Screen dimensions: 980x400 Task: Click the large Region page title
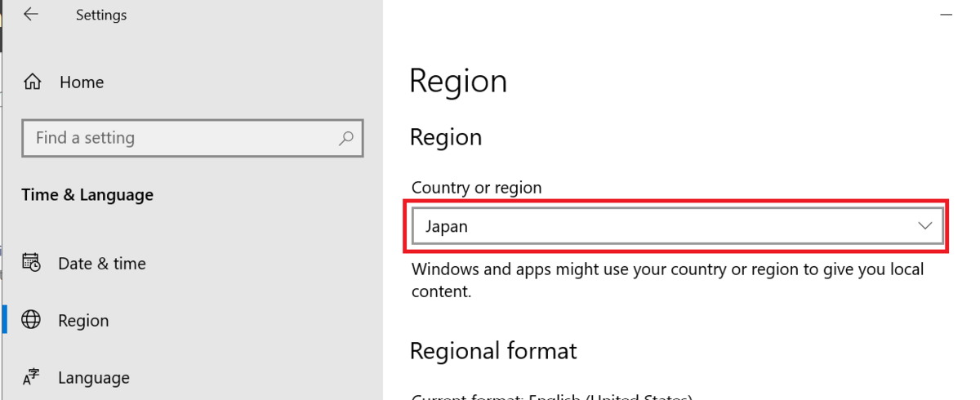(458, 81)
